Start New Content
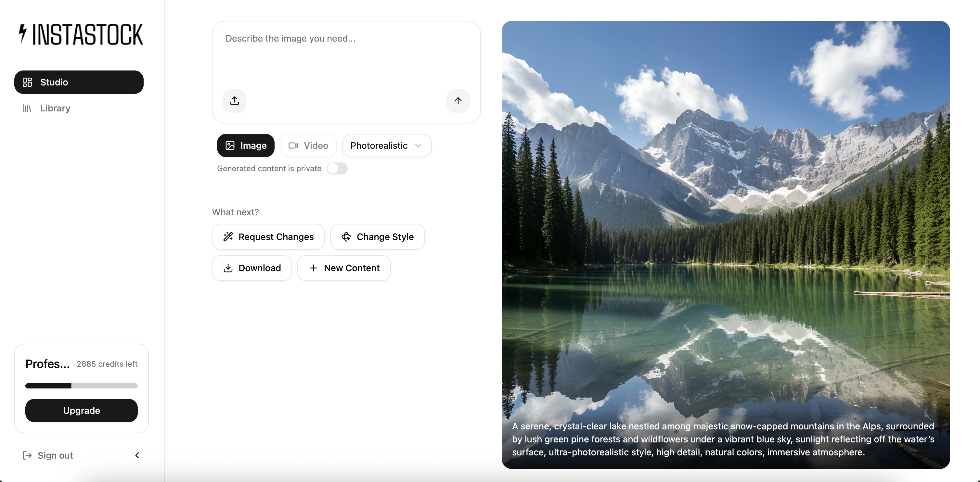 (x=344, y=268)
